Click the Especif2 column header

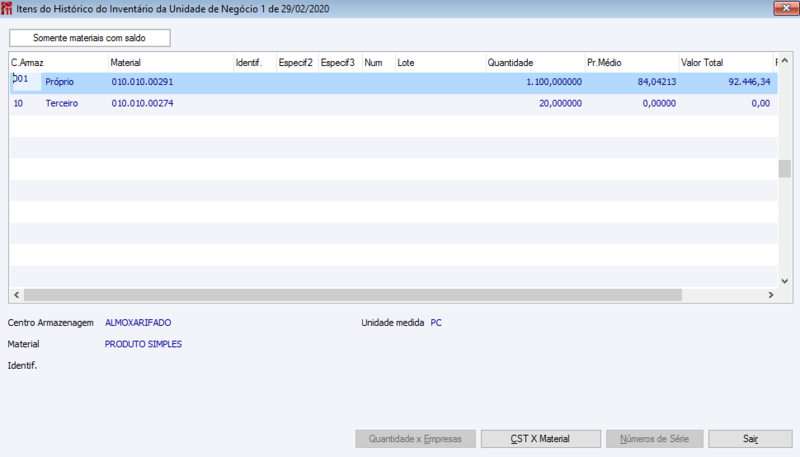297,63
